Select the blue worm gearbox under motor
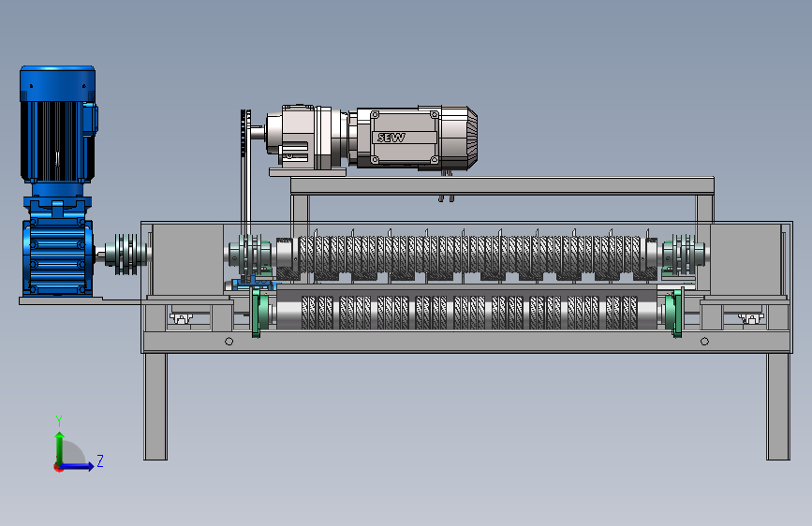Viewport: 812px width, 526px height. click(x=57, y=257)
